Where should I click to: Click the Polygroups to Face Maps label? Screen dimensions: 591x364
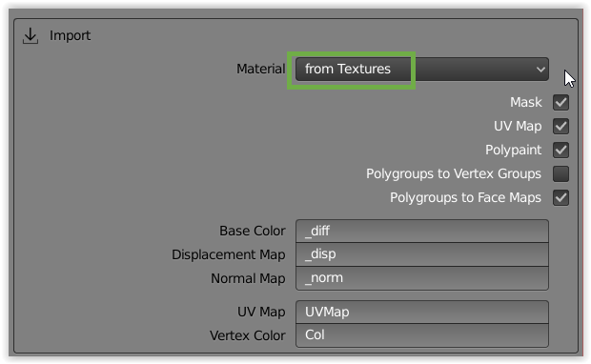[465, 198]
